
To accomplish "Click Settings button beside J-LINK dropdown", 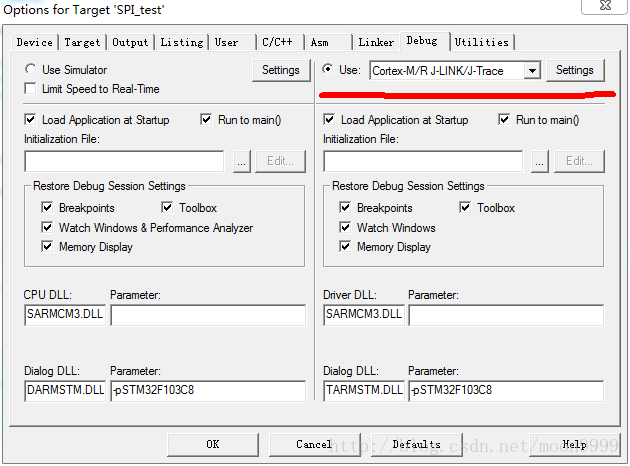I will pos(575,70).
